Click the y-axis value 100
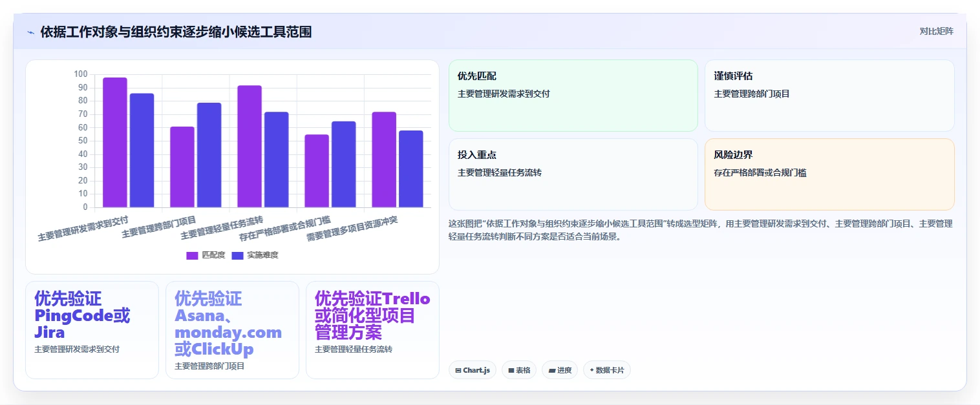This screenshot has height=405, width=980. [x=81, y=74]
